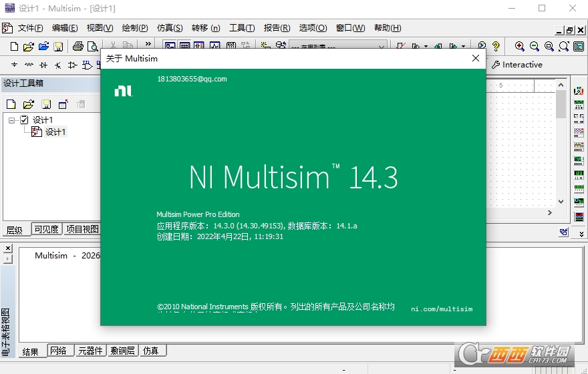
Task: Place a TTL logic component
Action: click(87, 65)
